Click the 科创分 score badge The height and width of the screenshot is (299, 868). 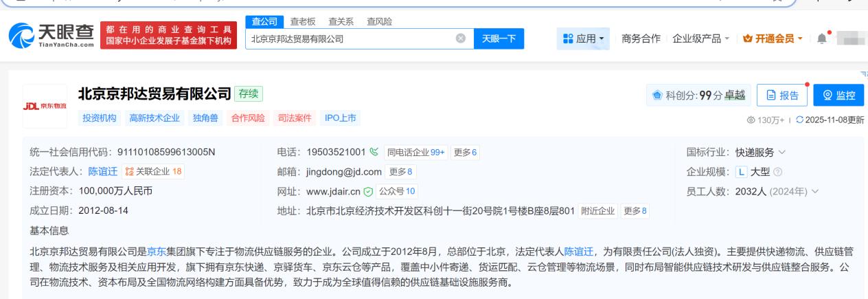point(698,96)
